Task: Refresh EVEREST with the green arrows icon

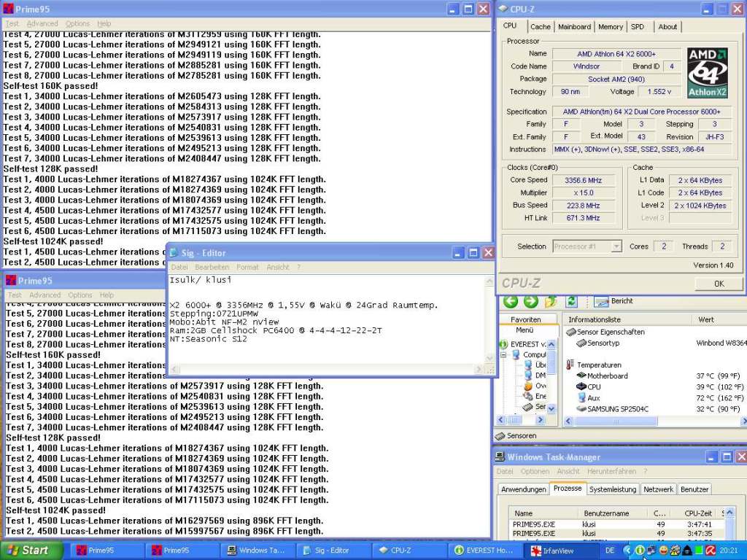Action: coord(571,301)
